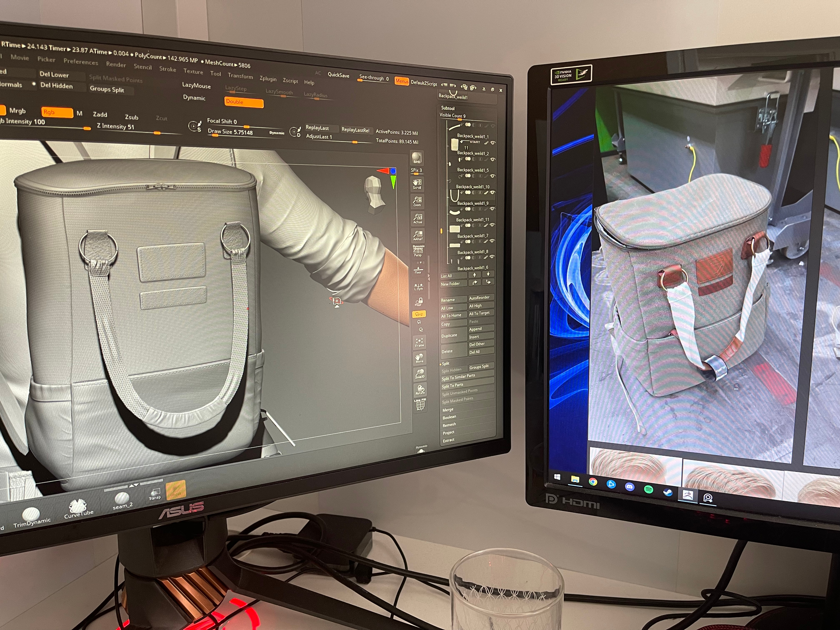This screenshot has width=840, height=630.
Task: Expand the Boolean section
Action: [449, 417]
